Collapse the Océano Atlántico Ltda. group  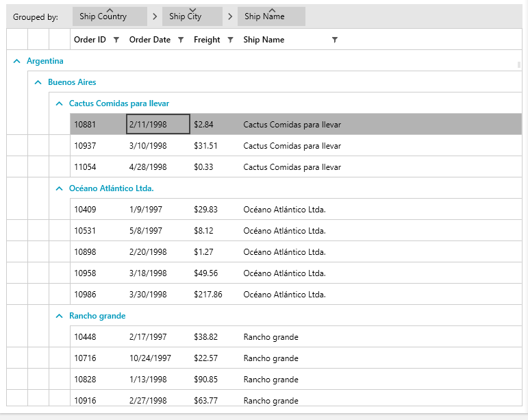pyautogui.click(x=60, y=188)
